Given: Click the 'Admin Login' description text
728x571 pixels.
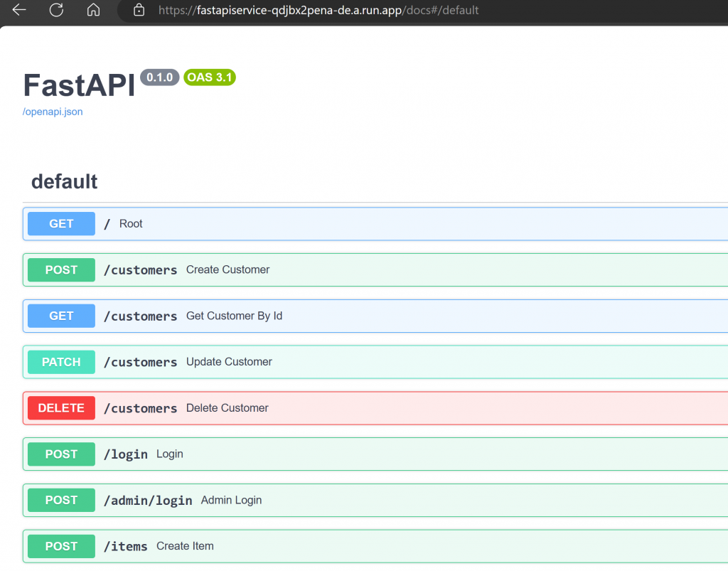Looking at the screenshot, I should 231,500.
